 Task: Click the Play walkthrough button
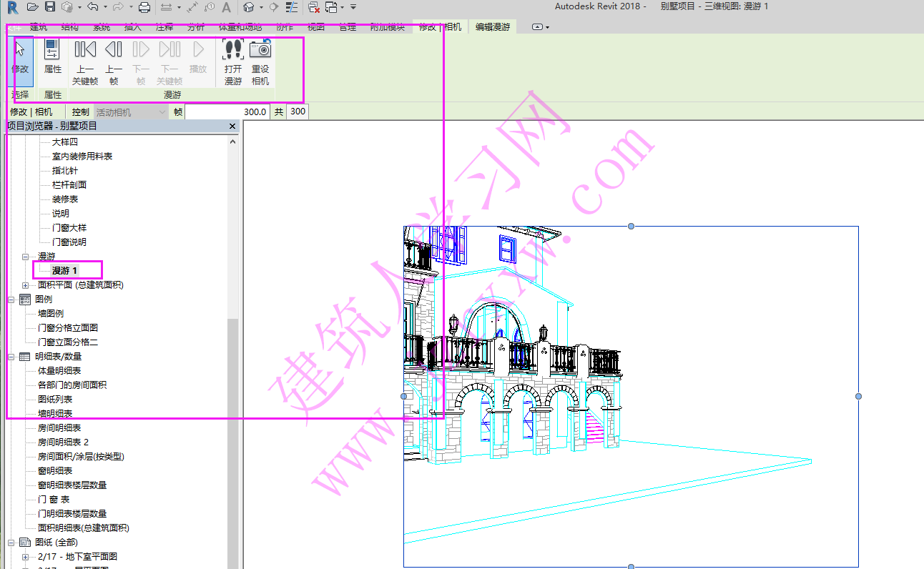click(198, 57)
